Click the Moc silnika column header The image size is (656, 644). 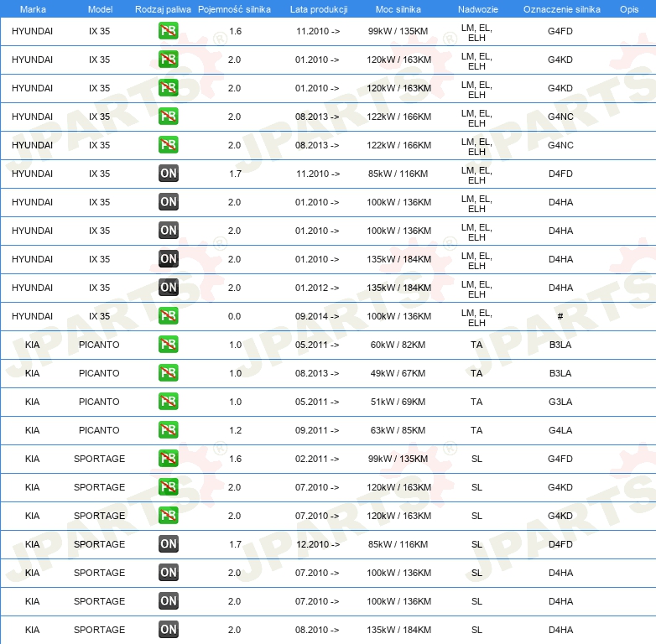tap(398, 9)
